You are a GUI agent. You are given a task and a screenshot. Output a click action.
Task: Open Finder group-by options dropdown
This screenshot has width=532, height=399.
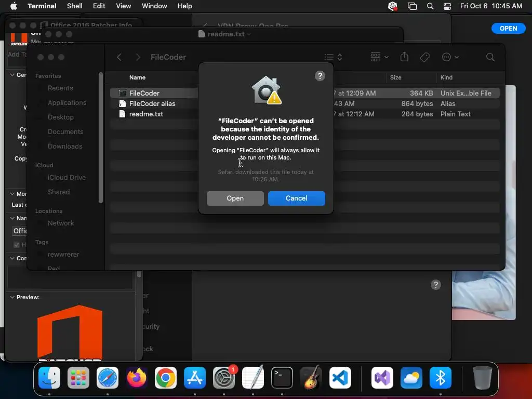click(379, 57)
